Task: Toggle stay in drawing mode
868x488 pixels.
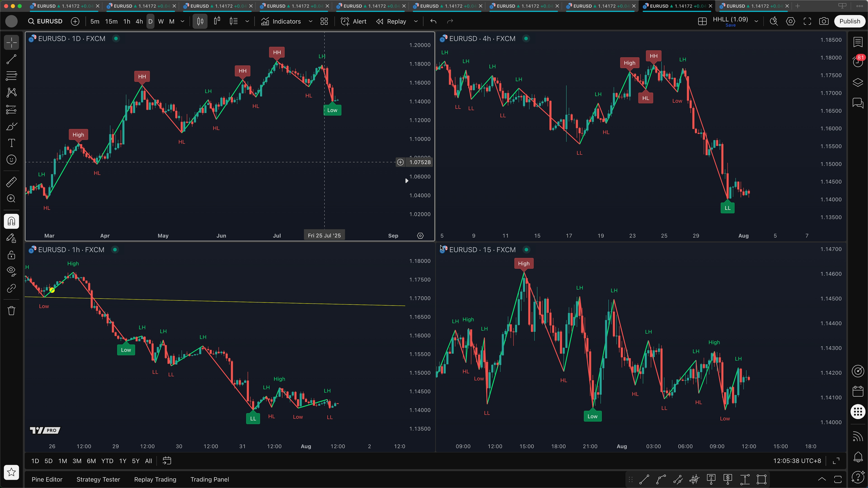Action: tap(12, 238)
